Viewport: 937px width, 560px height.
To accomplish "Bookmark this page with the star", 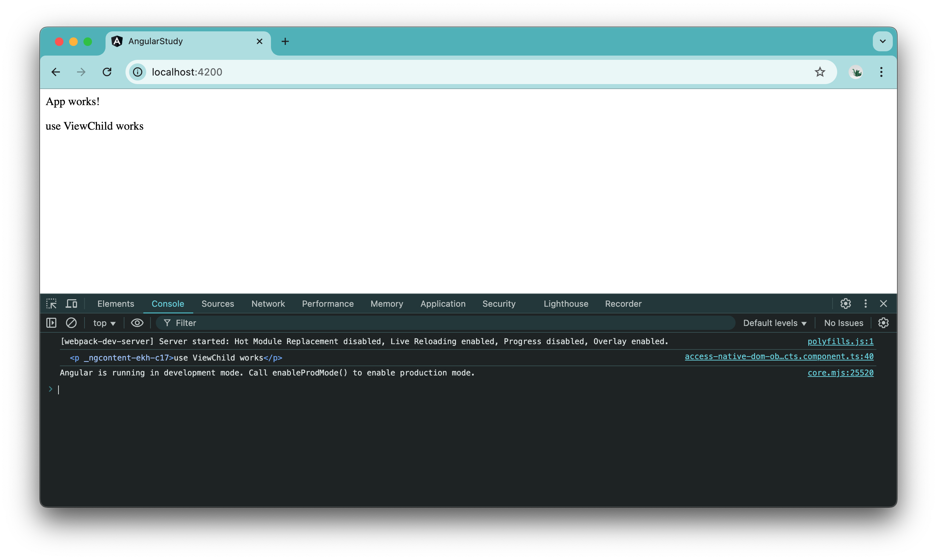I will coord(820,72).
